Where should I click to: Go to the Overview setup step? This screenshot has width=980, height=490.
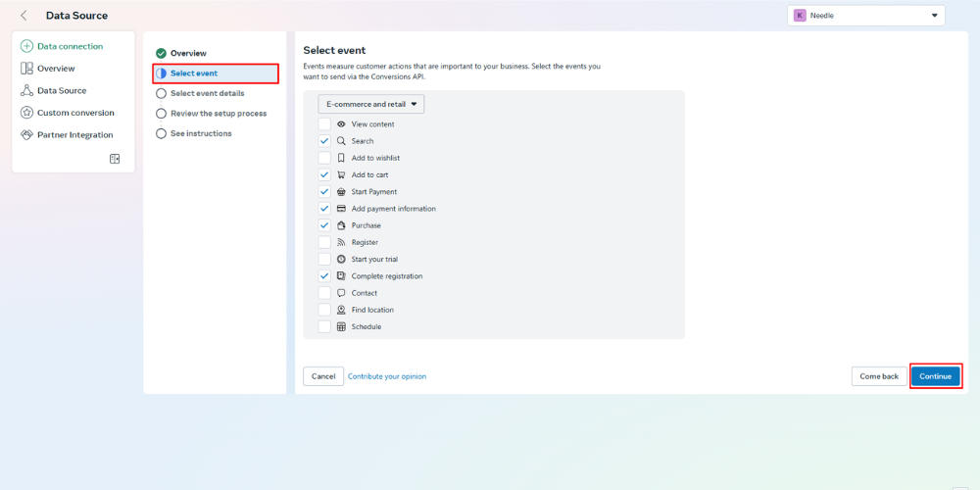(188, 54)
